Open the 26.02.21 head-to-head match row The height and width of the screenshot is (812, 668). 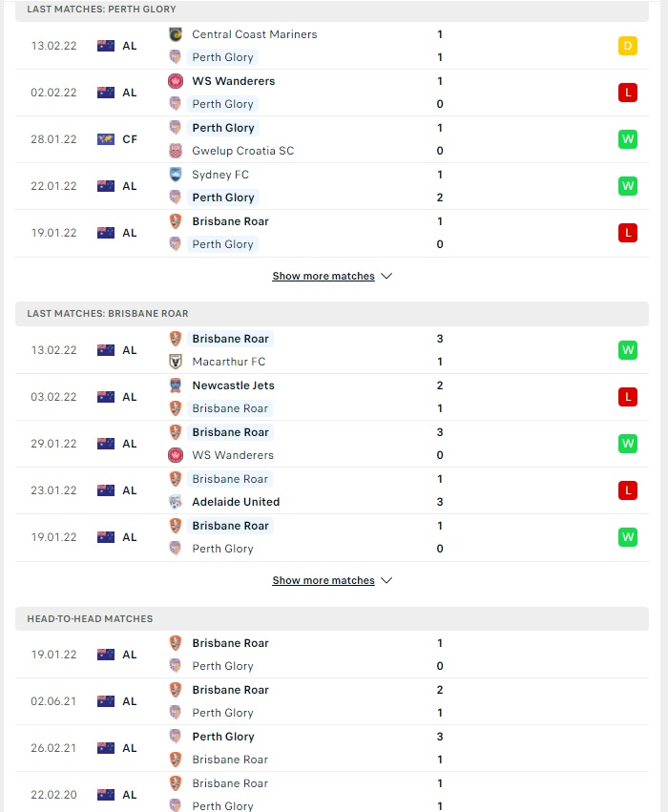[x=332, y=748]
